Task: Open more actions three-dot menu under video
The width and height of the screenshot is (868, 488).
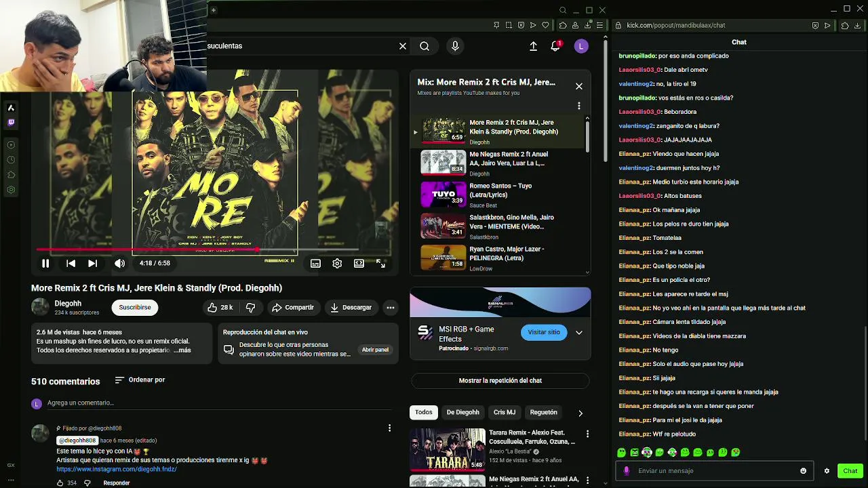Action: [x=391, y=307]
